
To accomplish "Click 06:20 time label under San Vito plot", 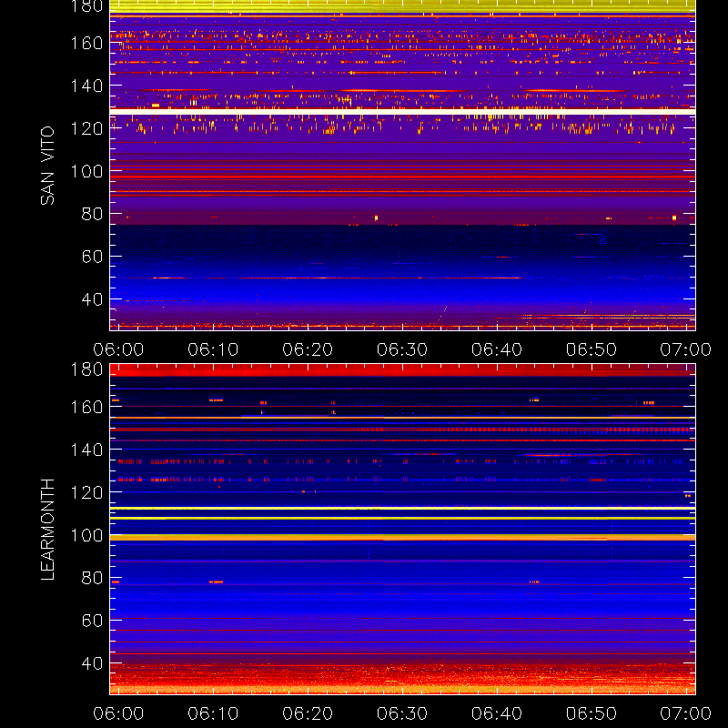I will tap(308, 349).
